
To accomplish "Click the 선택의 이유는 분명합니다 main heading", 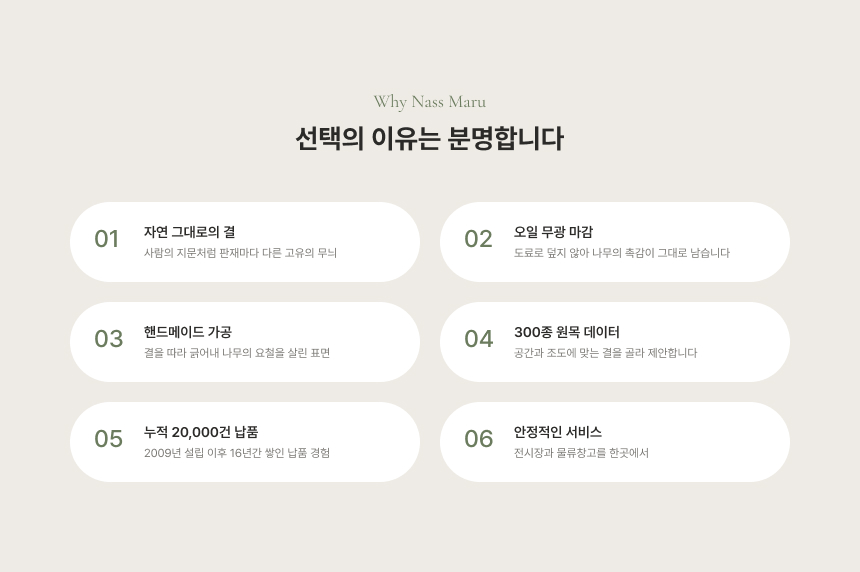I will pos(430,138).
